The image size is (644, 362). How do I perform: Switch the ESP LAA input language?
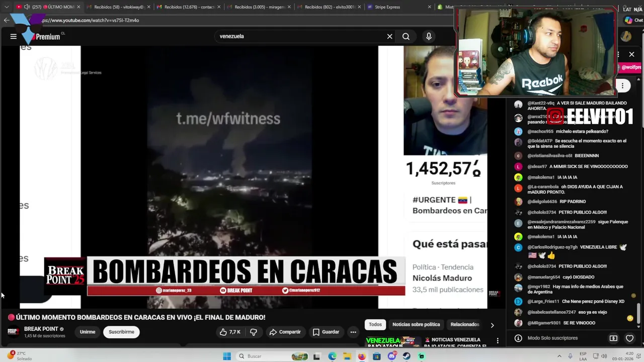[583, 356]
